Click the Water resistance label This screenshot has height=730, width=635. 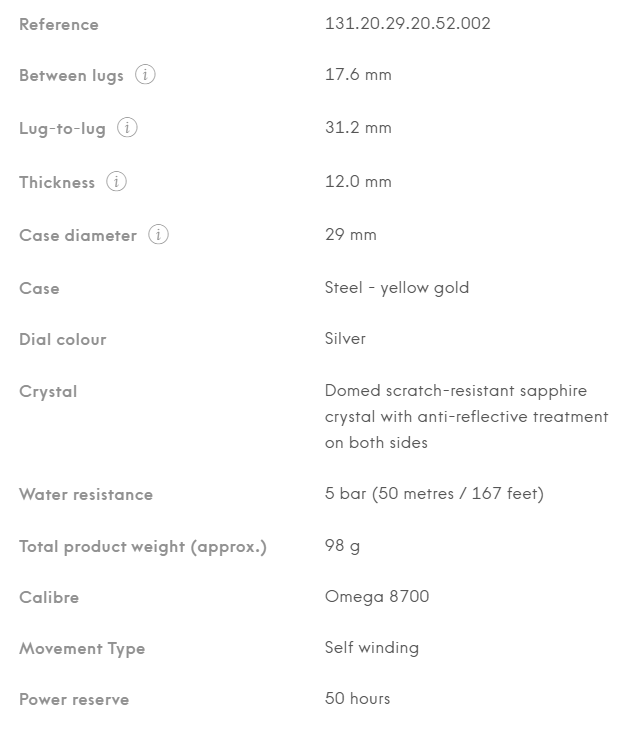86,495
